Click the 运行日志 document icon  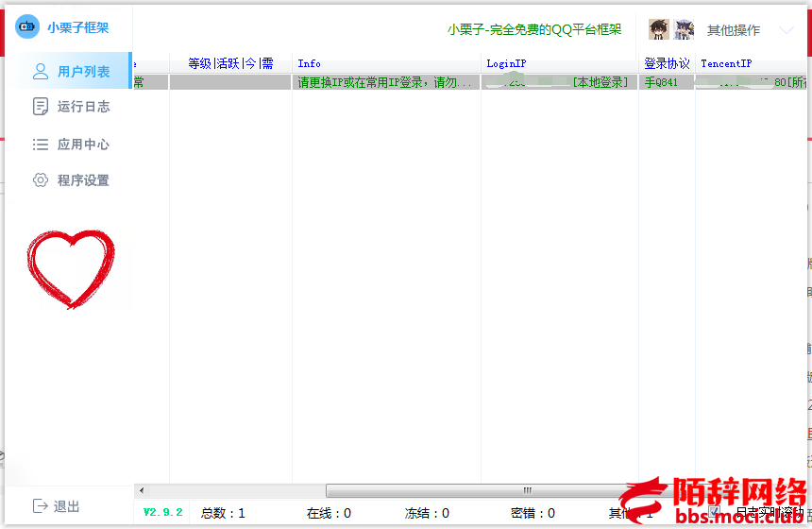(41, 106)
